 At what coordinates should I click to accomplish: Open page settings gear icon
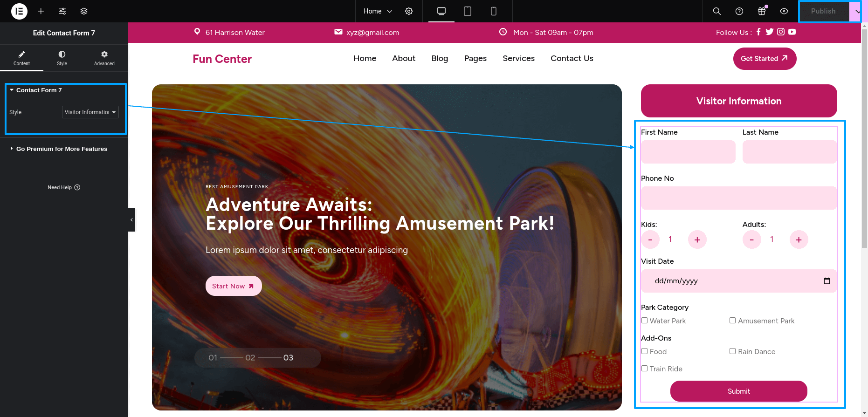[409, 11]
